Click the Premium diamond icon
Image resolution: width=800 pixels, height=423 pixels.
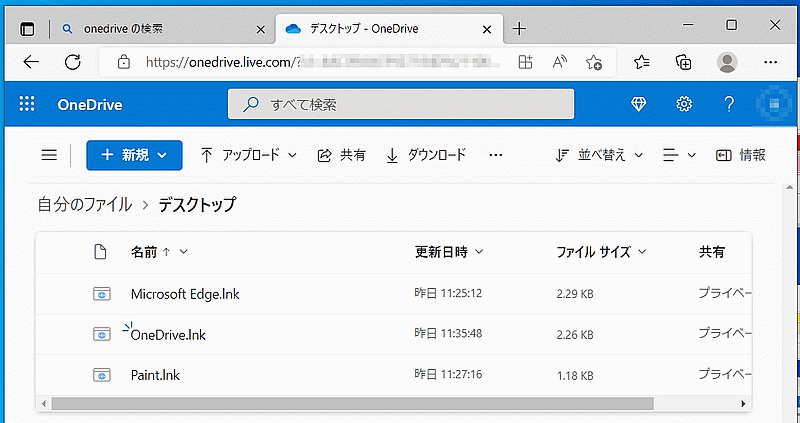[x=638, y=104]
